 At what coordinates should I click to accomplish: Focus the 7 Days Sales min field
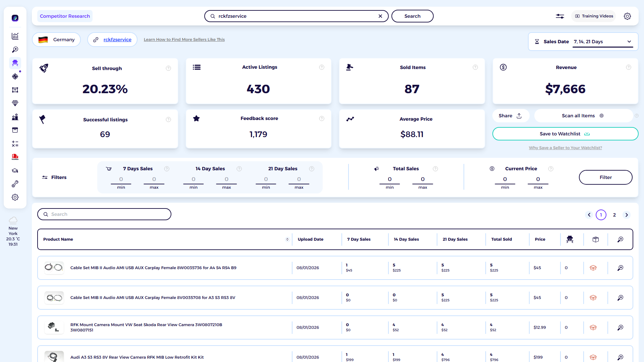pos(121,180)
